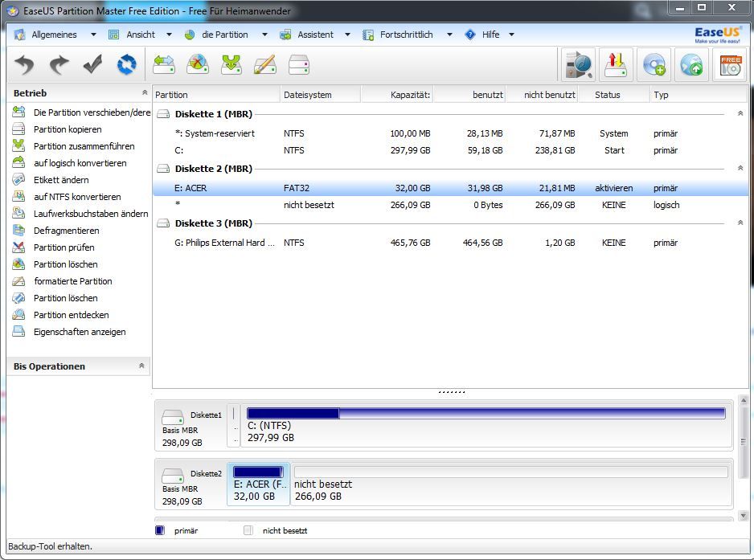Click the Undo arrow icon
This screenshot has width=754, height=560.
(24, 64)
